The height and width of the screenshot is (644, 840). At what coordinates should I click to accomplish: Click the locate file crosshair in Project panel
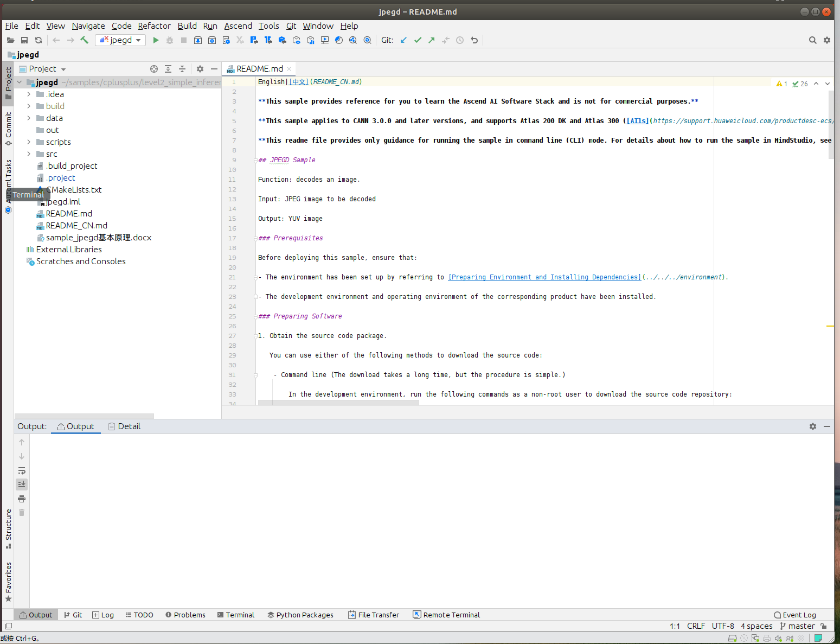[154, 69]
